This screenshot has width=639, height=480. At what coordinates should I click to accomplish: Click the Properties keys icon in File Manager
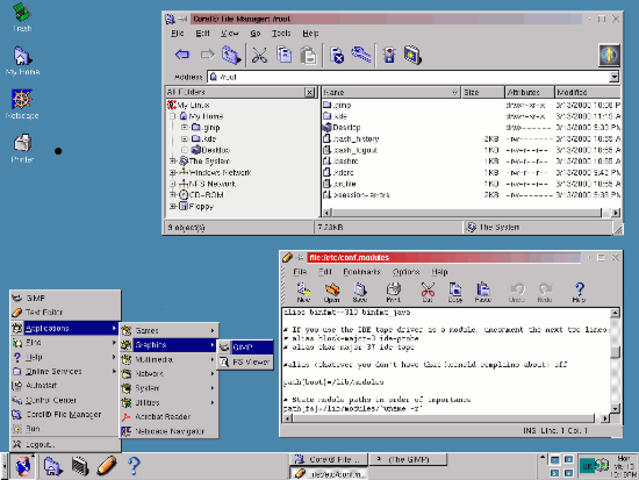tap(361, 54)
